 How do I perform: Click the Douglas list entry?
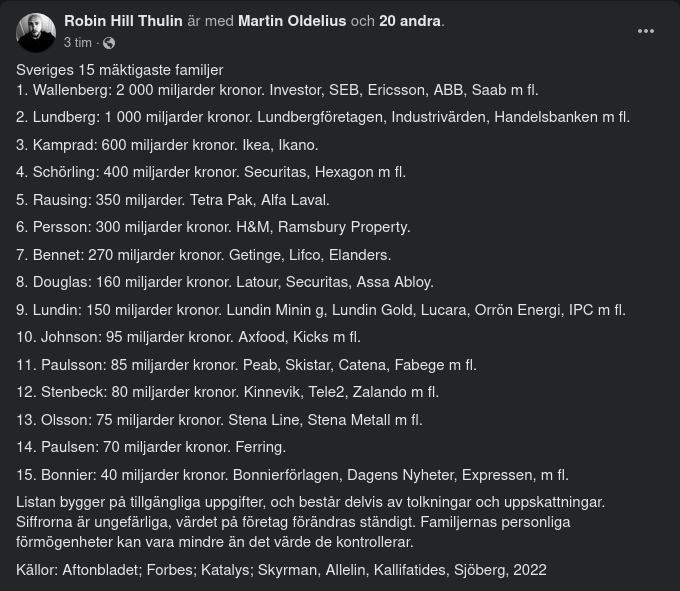pyautogui.click(x=225, y=282)
